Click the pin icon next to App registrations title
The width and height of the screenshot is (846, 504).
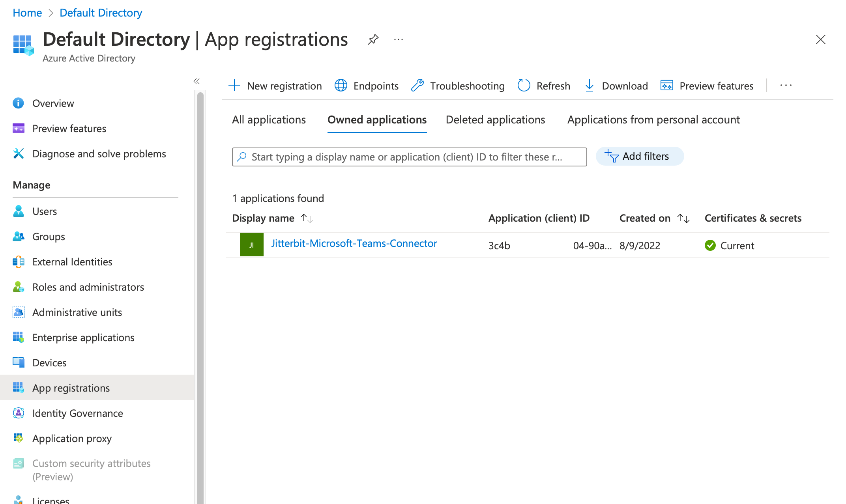tap(372, 39)
